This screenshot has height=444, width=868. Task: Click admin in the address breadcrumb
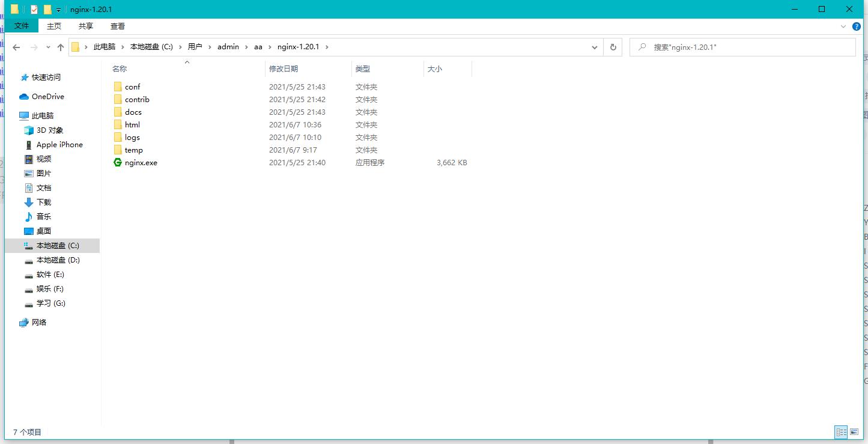click(228, 47)
